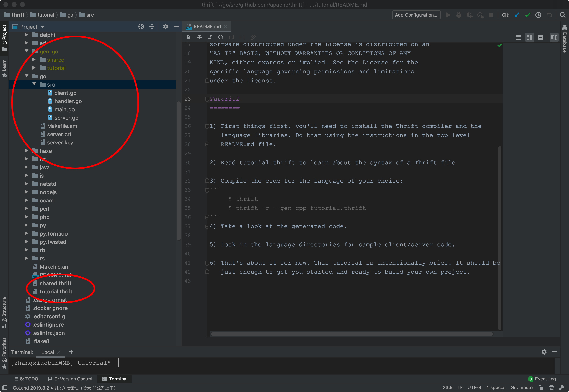Image resolution: width=569 pixels, height=392 pixels.
Task: Click Add Configuration button
Action: point(416,15)
